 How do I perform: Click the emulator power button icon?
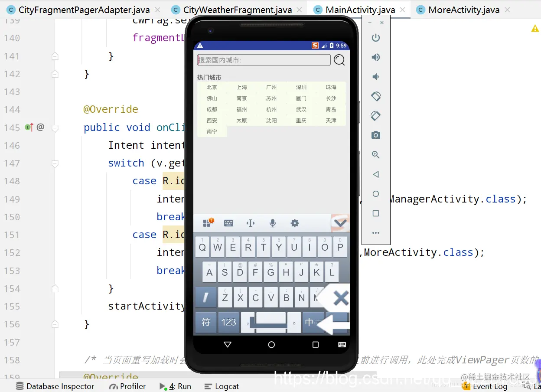(376, 38)
